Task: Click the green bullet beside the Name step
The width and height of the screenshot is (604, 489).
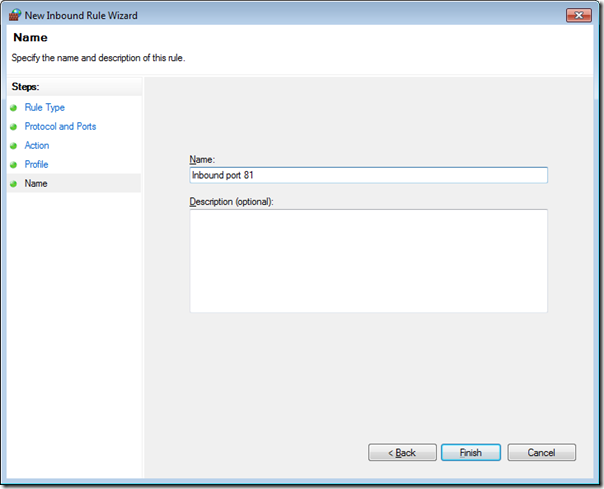Action: point(14,184)
